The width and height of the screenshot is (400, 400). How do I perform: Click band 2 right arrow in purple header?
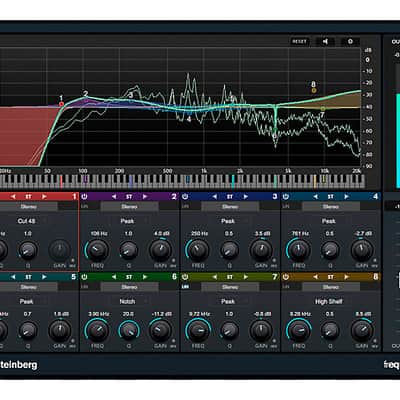click(x=145, y=197)
